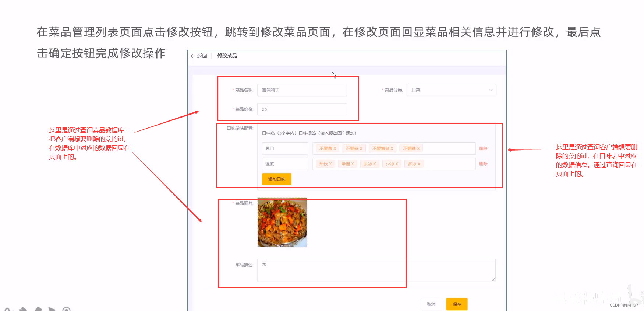Remove the 不要蒜 flavor tag
644x311 pixels.
[x=361, y=148]
